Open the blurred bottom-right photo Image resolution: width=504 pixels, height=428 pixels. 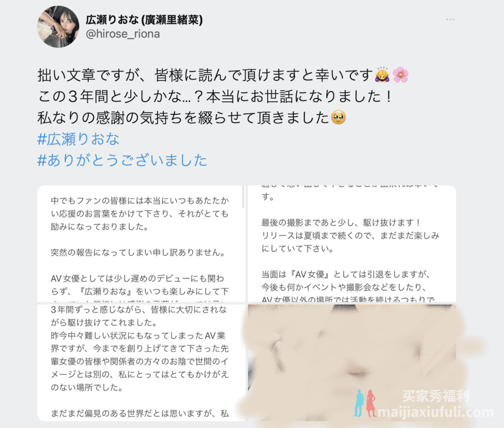[x=352, y=363]
